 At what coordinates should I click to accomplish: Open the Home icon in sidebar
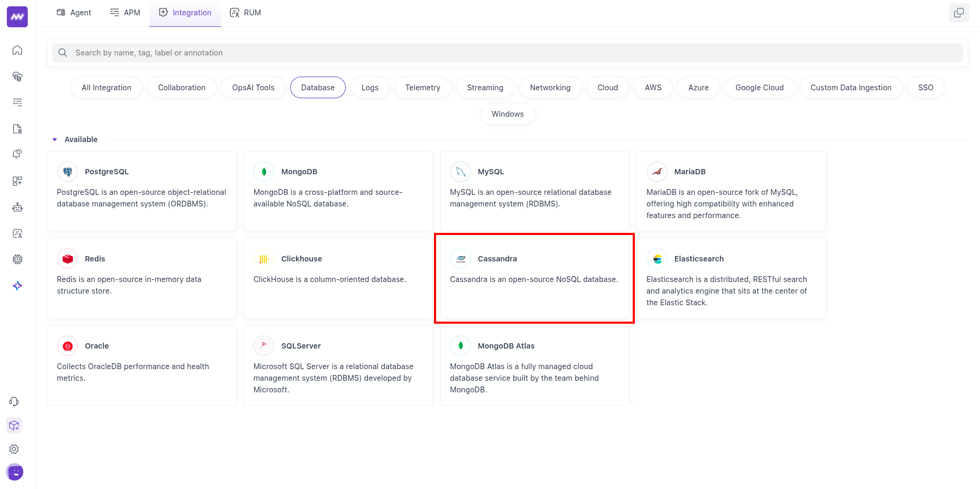click(17, 50)
